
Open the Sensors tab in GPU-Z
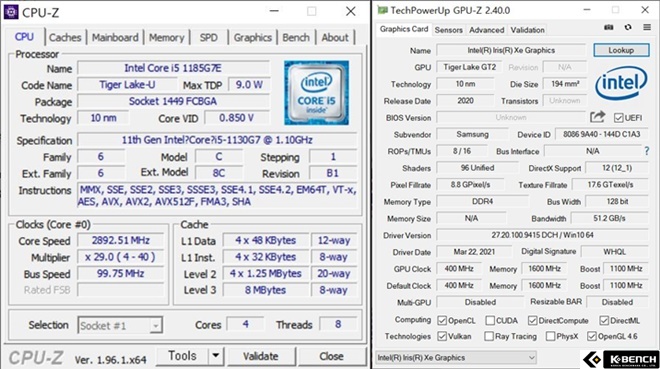(448, 30)
